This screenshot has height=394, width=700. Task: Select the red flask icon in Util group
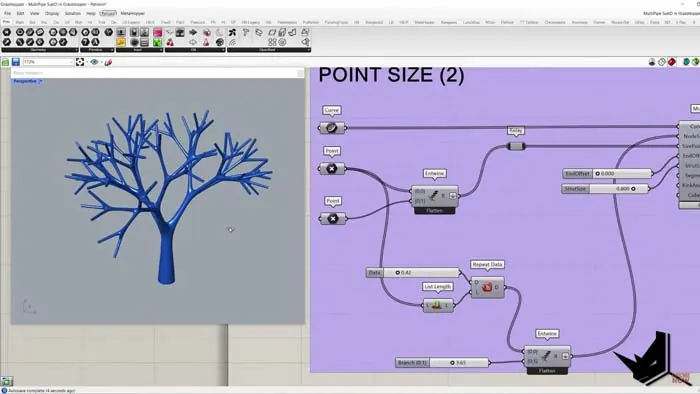(x=206, y=42)
